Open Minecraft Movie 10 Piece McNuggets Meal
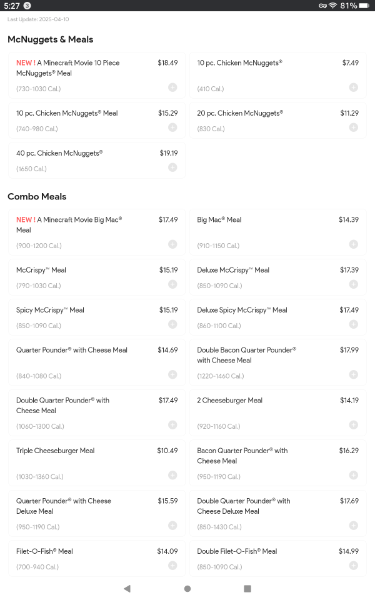 97,75
